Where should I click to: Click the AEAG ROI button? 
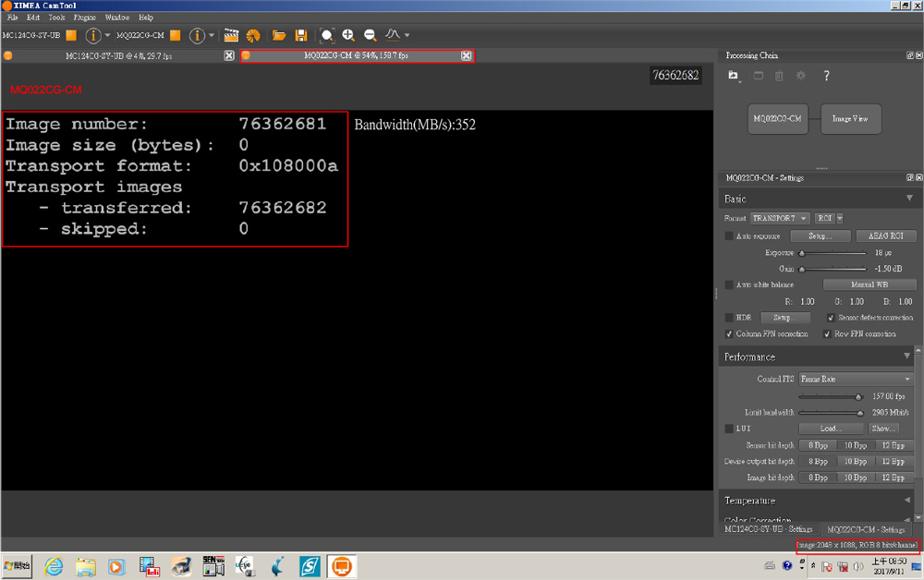886,236
